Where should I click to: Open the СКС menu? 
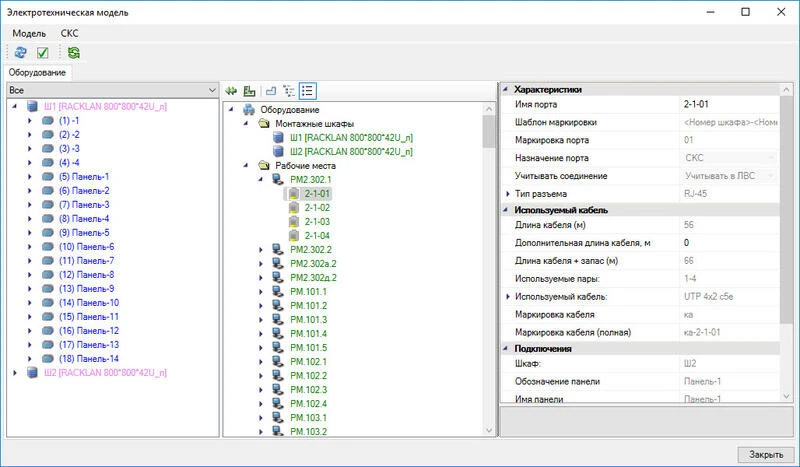[x=69, y=33]
